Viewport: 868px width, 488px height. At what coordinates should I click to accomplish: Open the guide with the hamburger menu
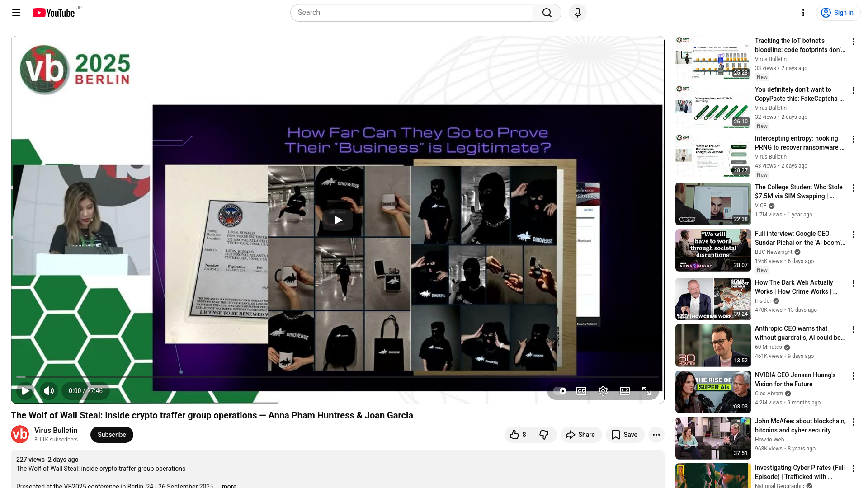point(16,13)
